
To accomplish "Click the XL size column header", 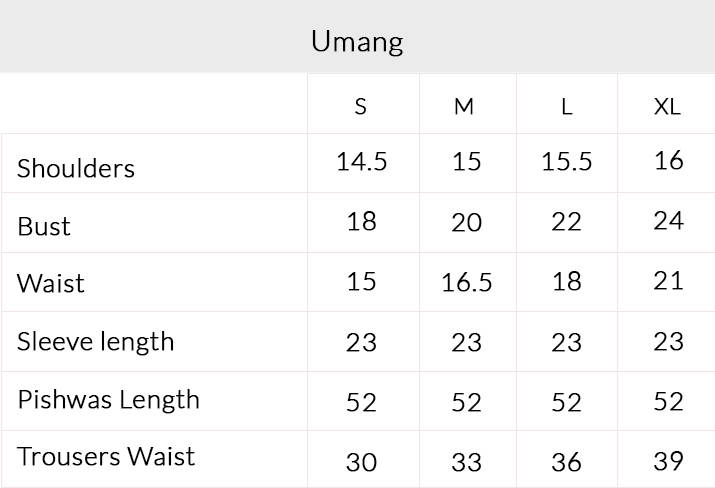I will click(x=667, y=106).
